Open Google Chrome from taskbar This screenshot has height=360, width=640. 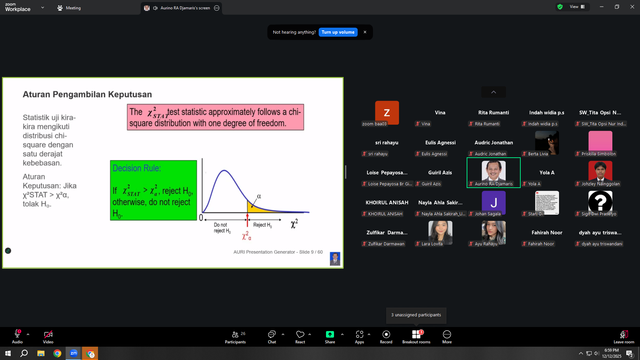click(57, 353)
